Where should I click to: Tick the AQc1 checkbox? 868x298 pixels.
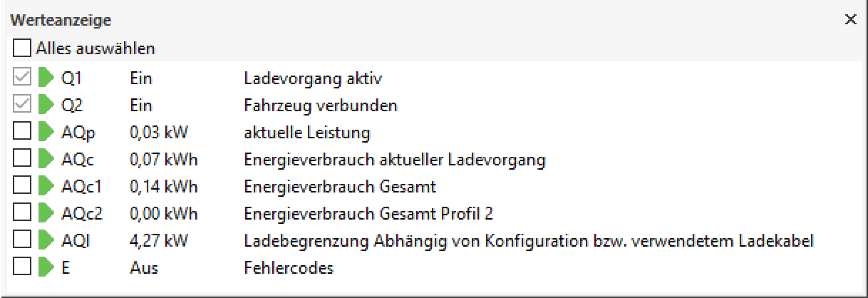[22, 187]
